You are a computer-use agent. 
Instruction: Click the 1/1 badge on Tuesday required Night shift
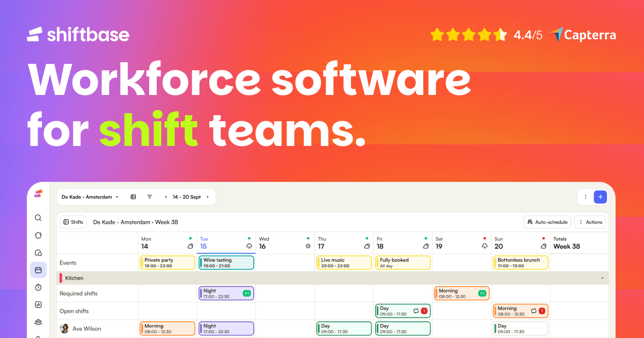point(247,293)
